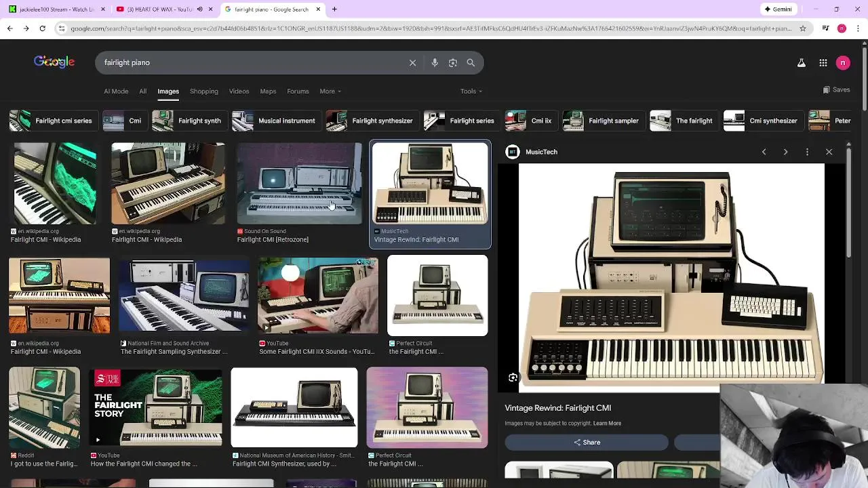Open YouTube Fairlight CMI IIX Sounds thumbnail
The image size is (868, 488).
pos(317,296)
